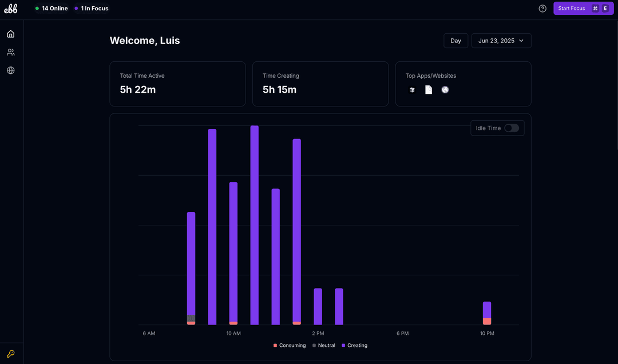
Task: Click the 14 Online status badge
Action: pos(51,9)
